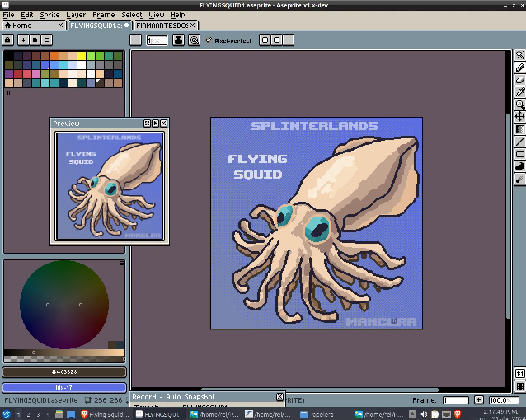This screenshot has height=420, width=526.
Task: Open the palette options menu
Action: pos(47,40)
